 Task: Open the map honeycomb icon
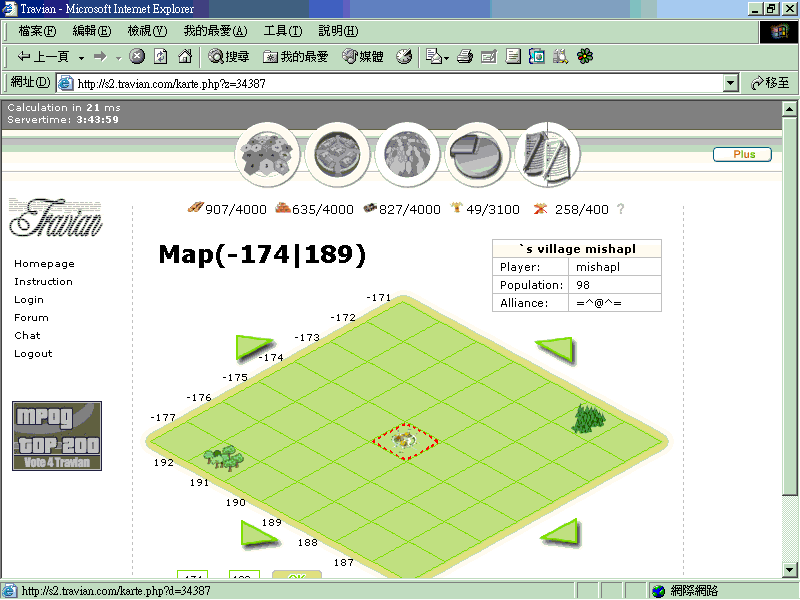407,155
